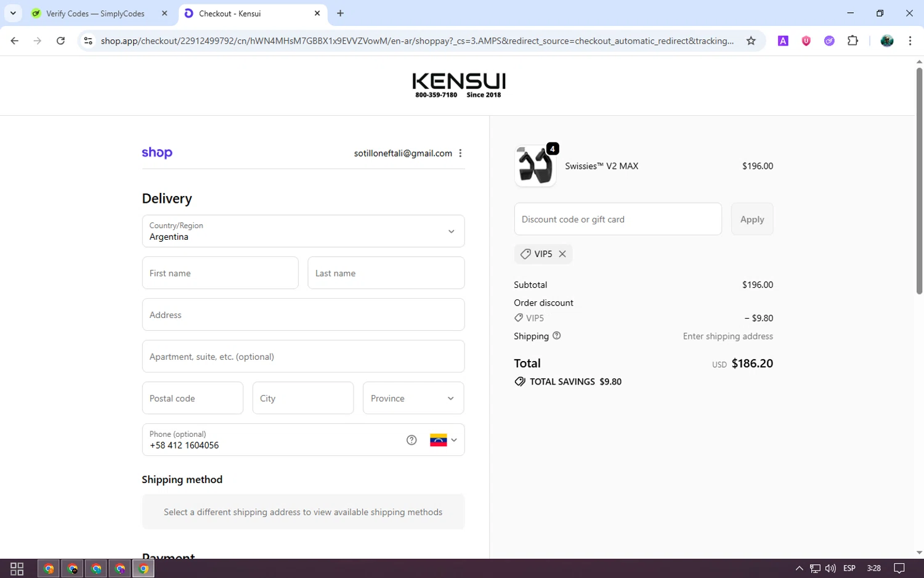This screenshot has height=578, width=924.
Task: Open the purple A extension icon
Action: [783, 41]
